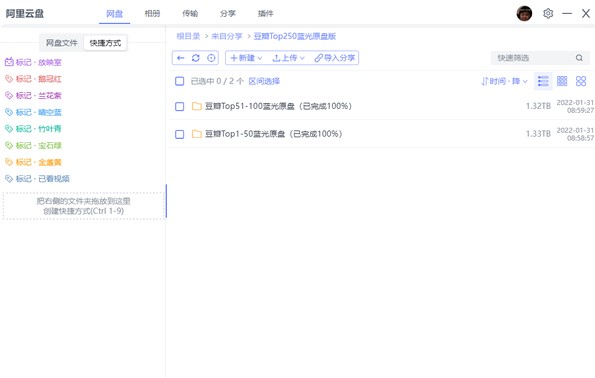Open the settings gear icon
This screenshot has height=378, width=595.
pos(548,14)
